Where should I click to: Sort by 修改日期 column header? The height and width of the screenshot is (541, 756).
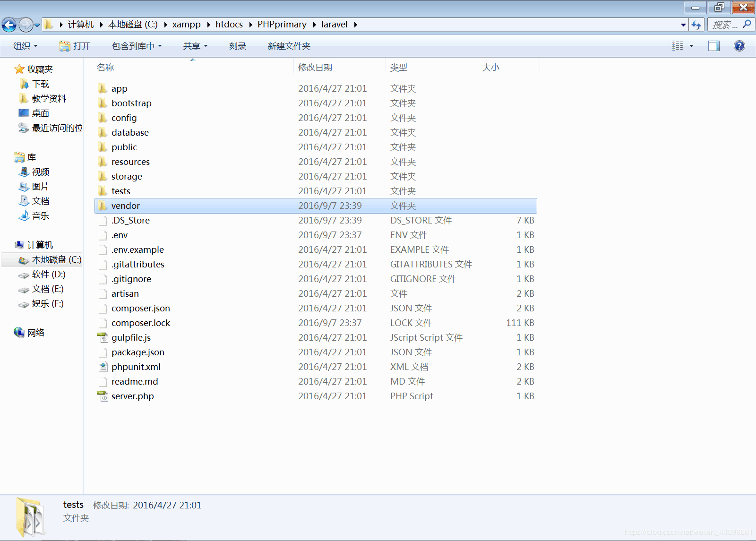tap(315, 68)
